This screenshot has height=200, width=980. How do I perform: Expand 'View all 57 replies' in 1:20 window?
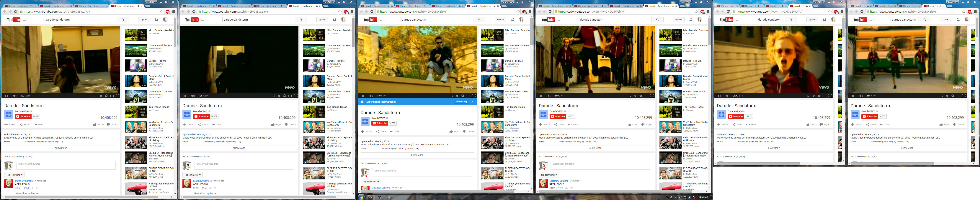(x=205, y=194)
